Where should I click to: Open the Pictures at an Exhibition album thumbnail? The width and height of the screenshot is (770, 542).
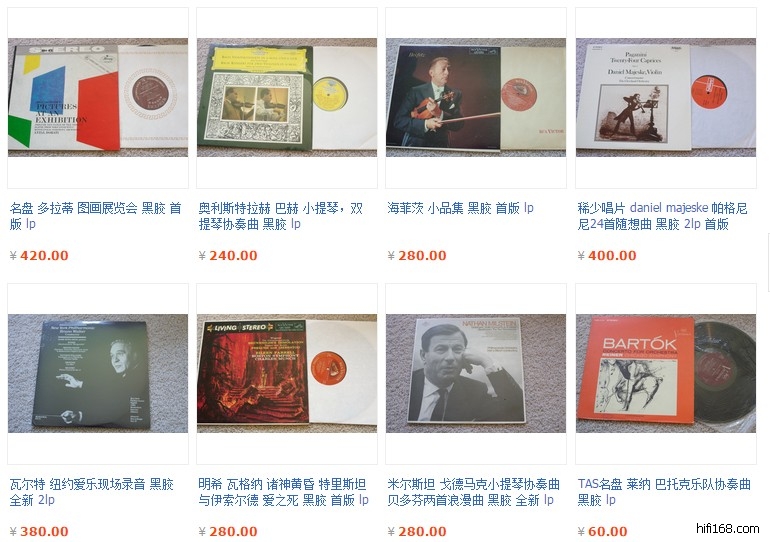click(98, 98)
